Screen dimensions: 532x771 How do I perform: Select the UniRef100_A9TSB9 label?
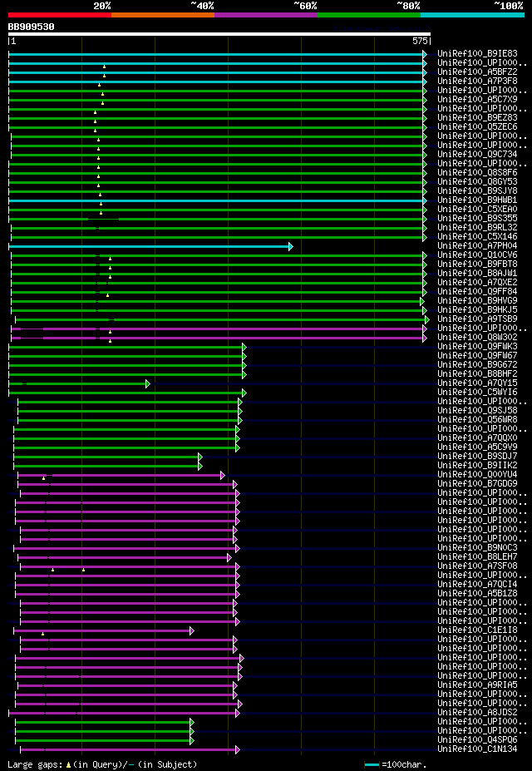click(477, 319)
